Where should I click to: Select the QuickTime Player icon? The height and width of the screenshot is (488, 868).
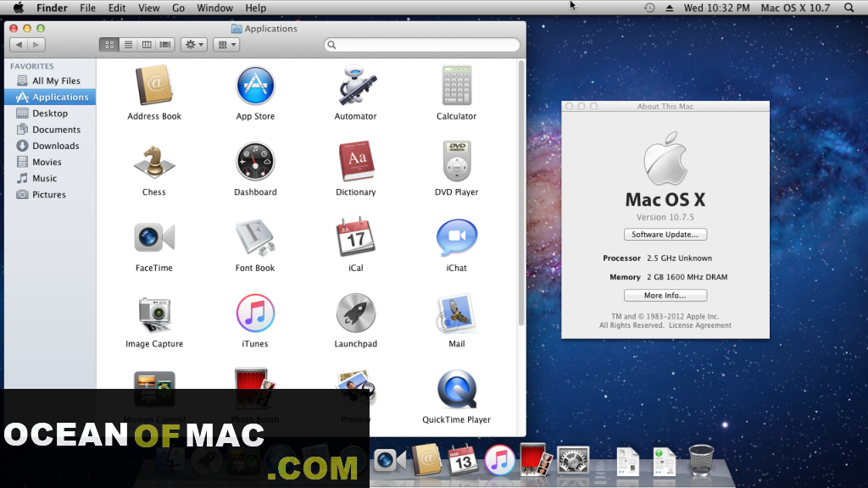point(457,389)
